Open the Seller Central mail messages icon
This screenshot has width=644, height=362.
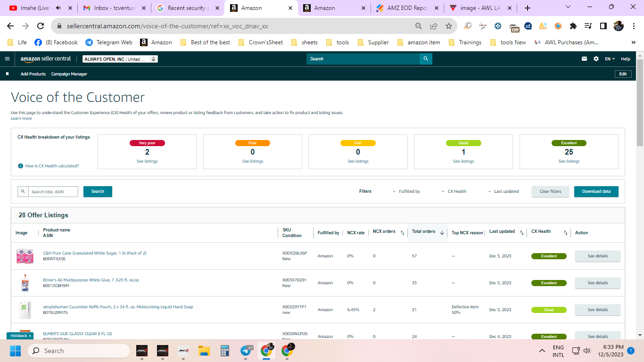585,59
